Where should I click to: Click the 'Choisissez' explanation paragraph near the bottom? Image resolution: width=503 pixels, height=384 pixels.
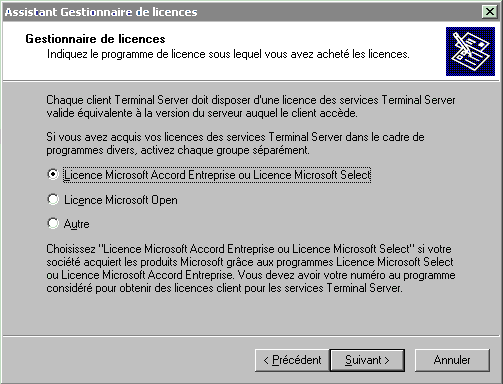tap(251, 268)
